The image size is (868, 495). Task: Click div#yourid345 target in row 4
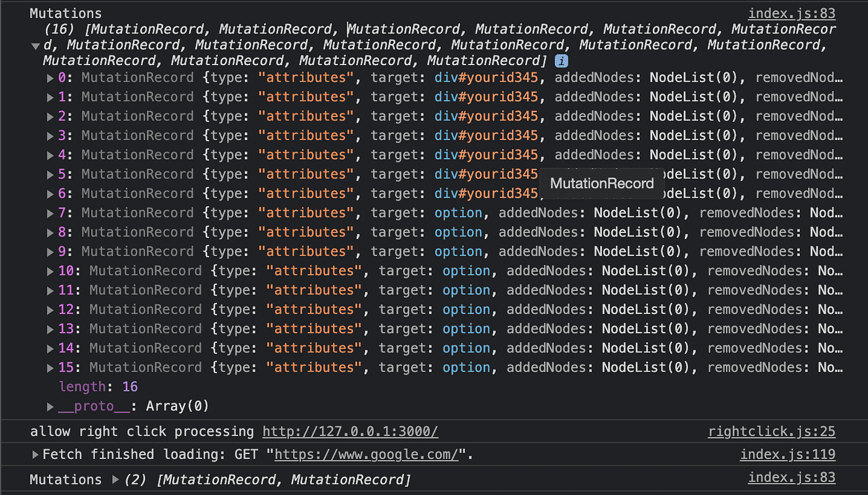[486, 155]
